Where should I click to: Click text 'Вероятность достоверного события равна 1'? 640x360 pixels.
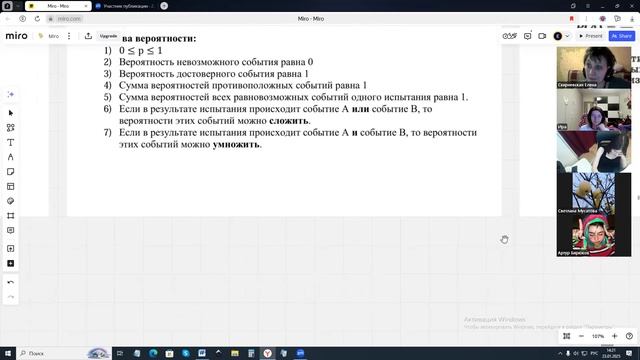(213, 74)
